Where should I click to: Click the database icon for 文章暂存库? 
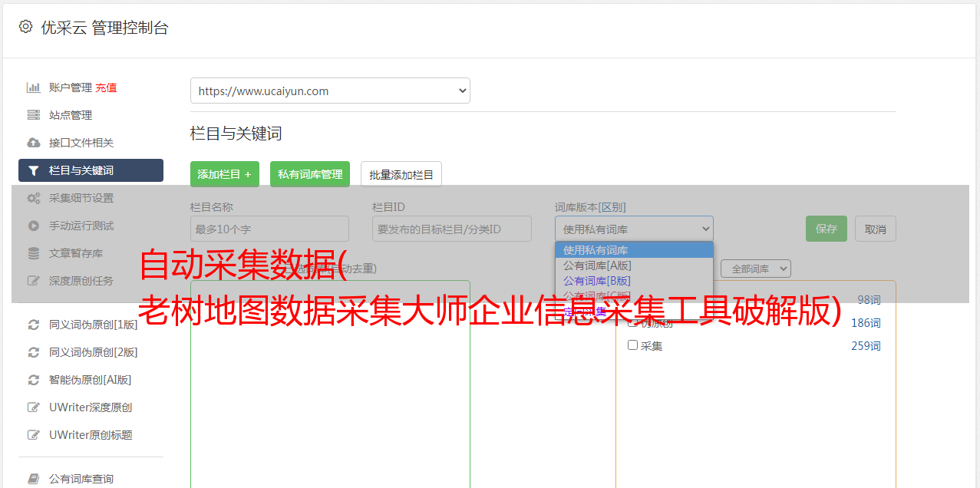click(x=34, y=253)
